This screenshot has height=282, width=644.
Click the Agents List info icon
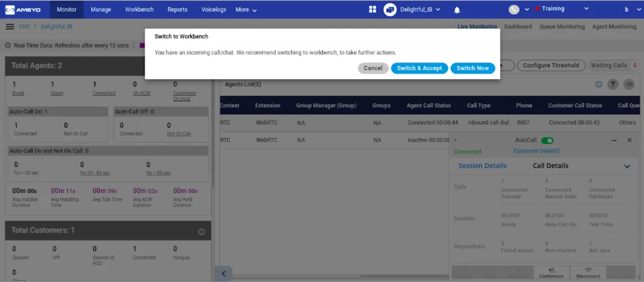click(x=598, y=84)
